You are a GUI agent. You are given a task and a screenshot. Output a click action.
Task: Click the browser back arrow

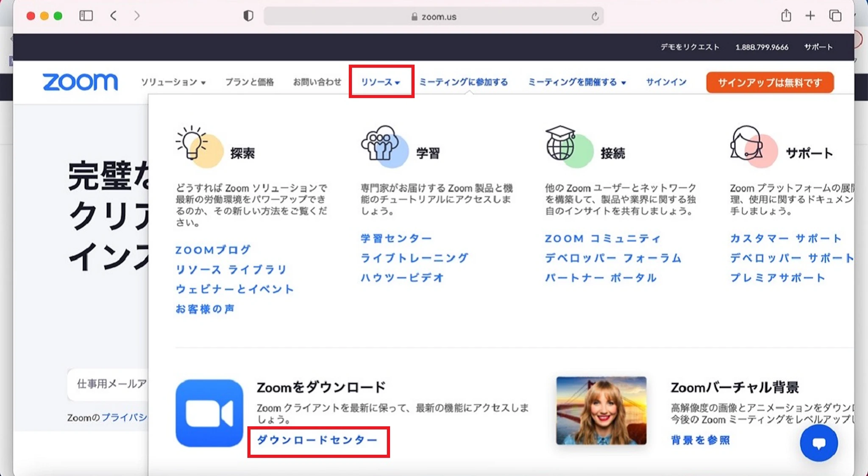[114, 16]
